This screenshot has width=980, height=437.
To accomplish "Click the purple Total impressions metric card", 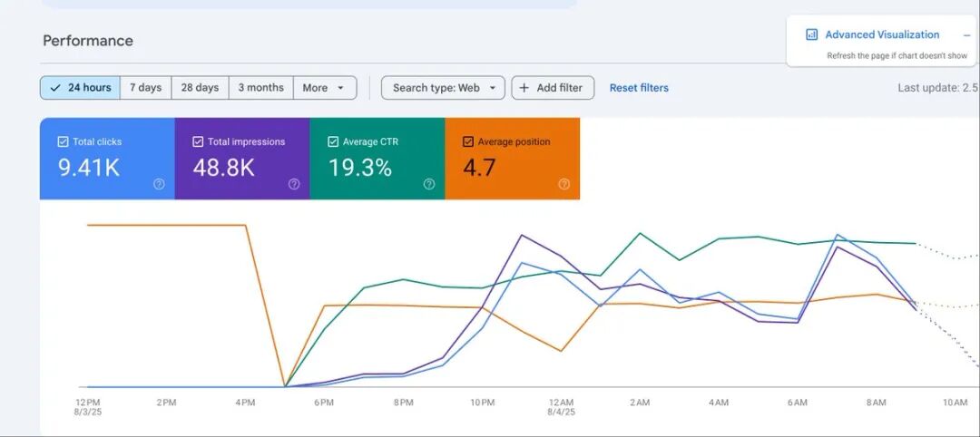I will pyautogui.click(x=242, y=159).
